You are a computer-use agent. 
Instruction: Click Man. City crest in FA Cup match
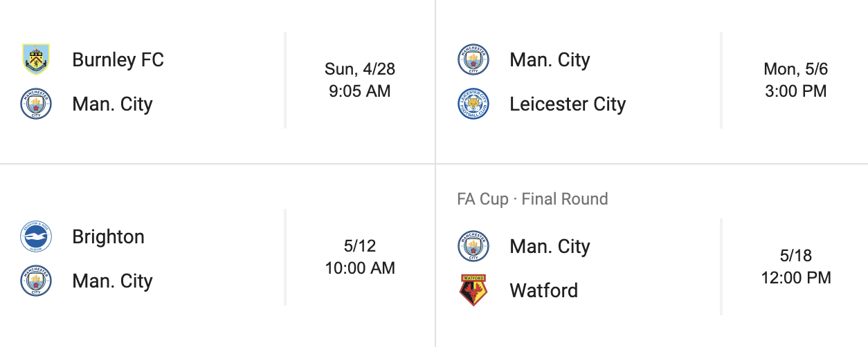[473, 247]
